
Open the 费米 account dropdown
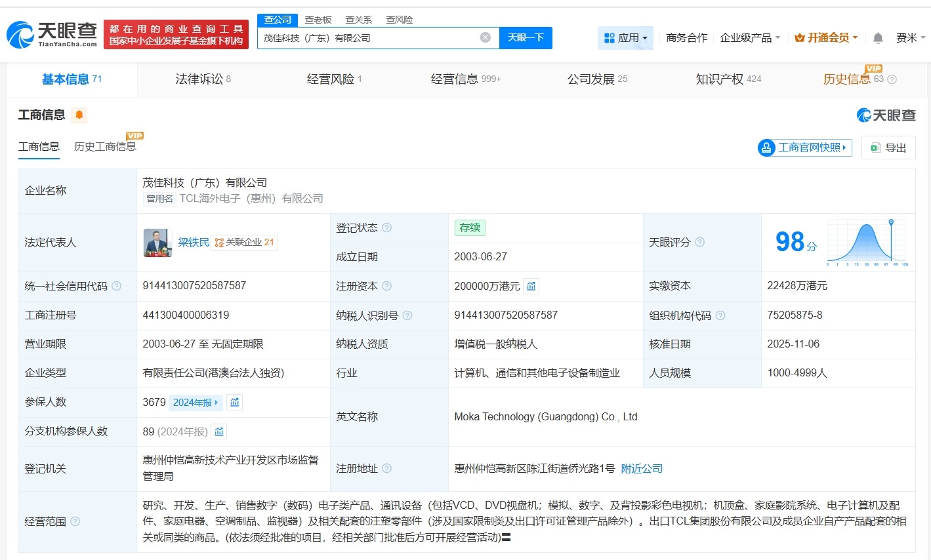point(912,38)
